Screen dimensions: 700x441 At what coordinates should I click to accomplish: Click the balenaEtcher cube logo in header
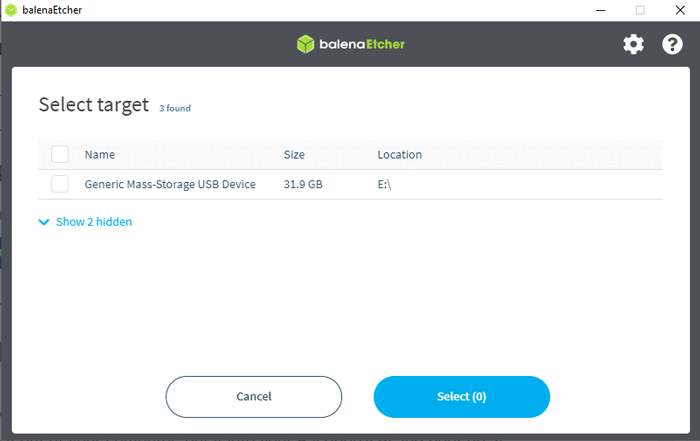[x=306, y=44]
